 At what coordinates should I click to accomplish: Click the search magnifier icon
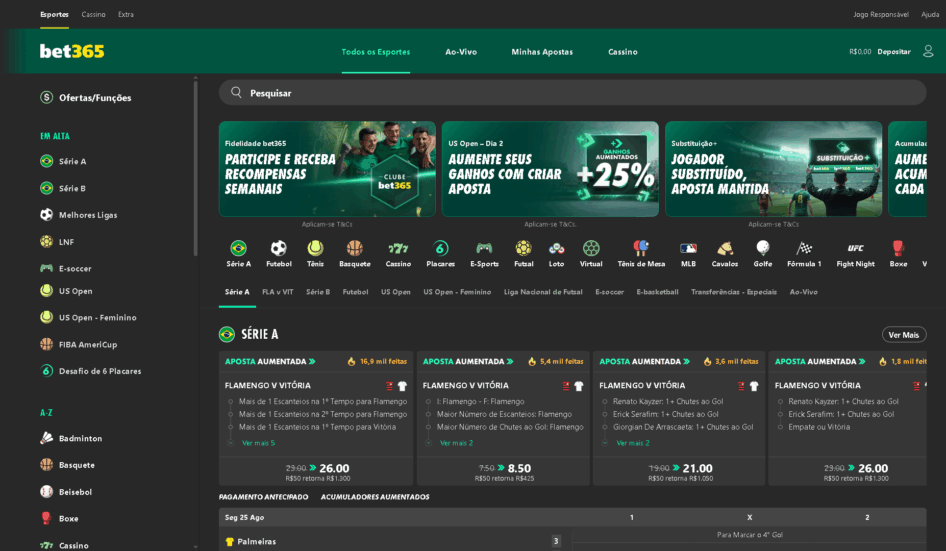tap(236, 92)
